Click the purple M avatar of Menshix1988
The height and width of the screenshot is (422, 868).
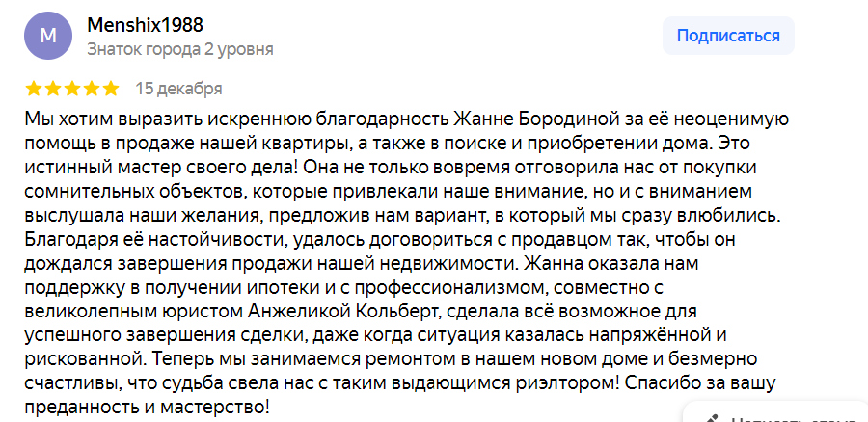tap(48, 36)
